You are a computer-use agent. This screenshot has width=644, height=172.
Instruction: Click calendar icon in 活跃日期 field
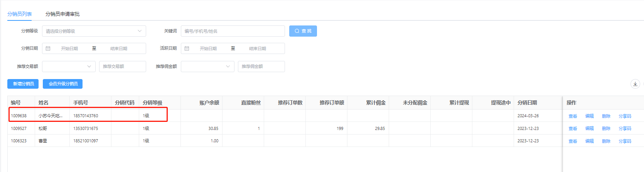(x=187, y=49)
